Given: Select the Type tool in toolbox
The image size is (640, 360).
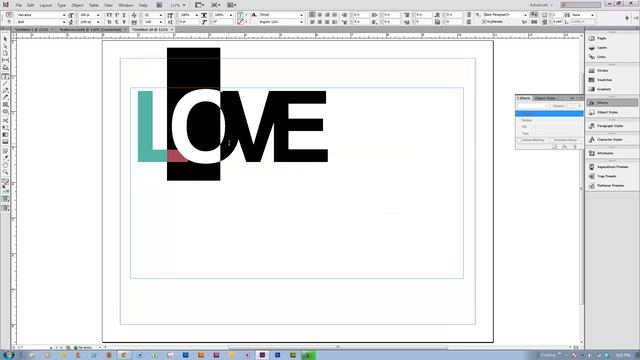Looking at the screenshot, I should click(5, 76).
